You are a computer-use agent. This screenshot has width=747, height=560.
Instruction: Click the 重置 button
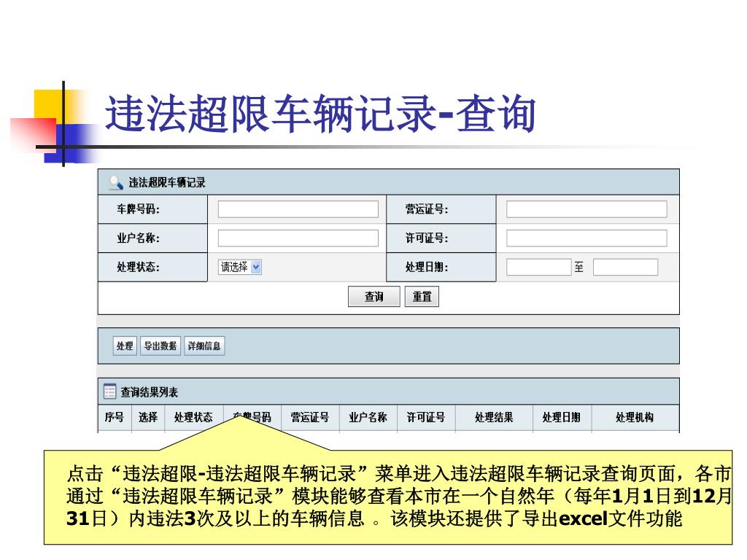(x=422, y=297)
